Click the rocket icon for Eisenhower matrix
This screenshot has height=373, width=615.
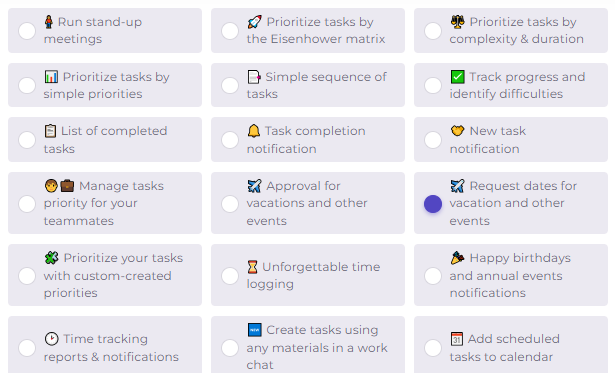(254, 22)
